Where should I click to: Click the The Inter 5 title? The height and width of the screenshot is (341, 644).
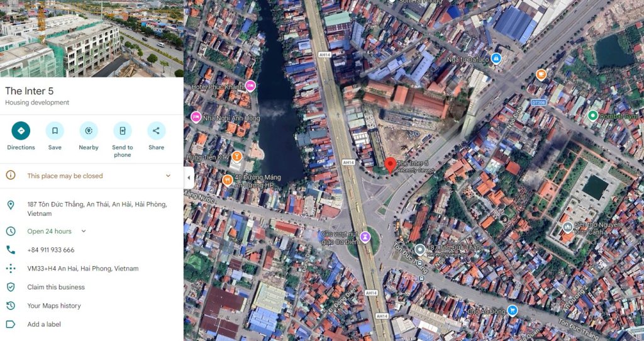(29, 91)
